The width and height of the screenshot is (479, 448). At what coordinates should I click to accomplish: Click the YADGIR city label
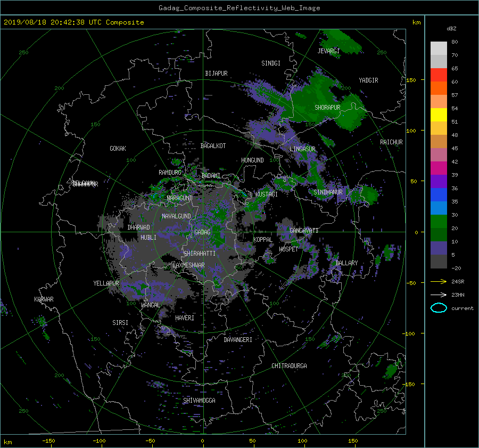[x=368, y=80]
